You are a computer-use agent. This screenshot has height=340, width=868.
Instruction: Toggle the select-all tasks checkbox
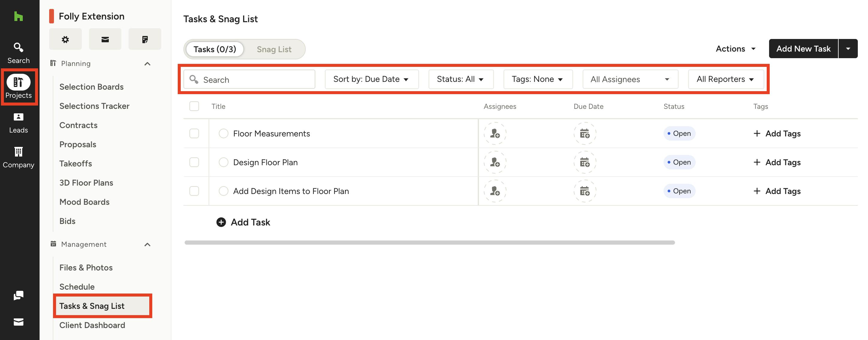point(194,106)
